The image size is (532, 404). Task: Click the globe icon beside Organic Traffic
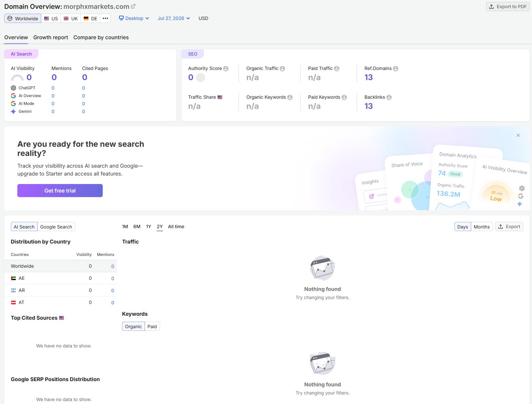[282, 69]
